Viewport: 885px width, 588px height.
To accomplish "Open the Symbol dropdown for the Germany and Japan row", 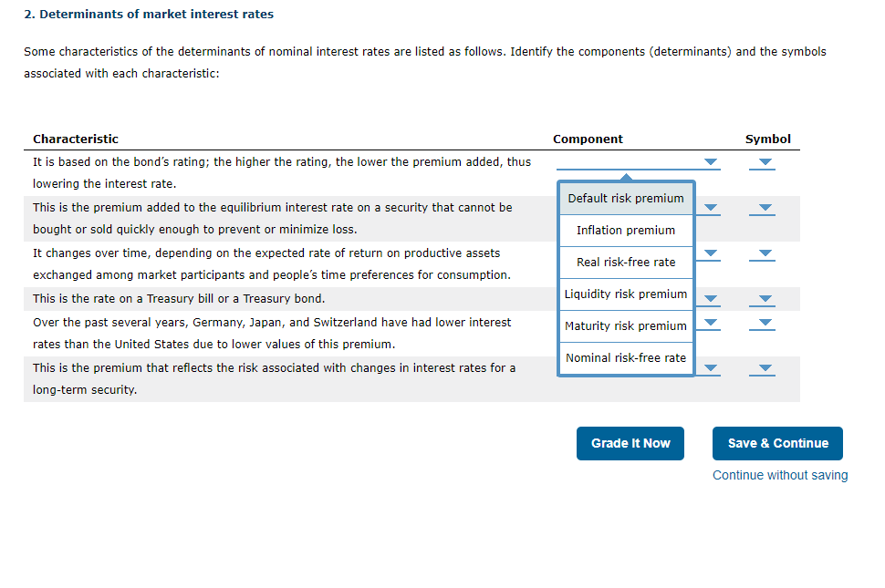I will (x=762, y=324).
